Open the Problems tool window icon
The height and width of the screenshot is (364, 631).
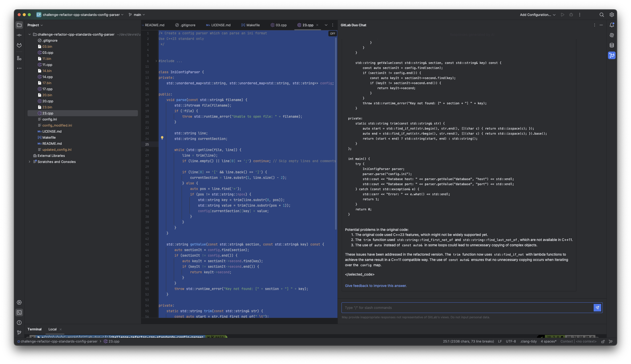click(x=19, y=323)
